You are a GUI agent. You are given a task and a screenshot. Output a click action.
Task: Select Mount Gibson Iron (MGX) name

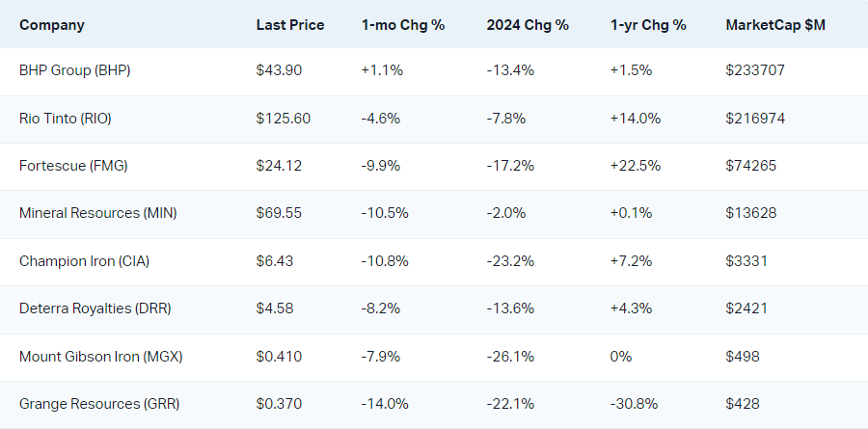coord(100,357)
